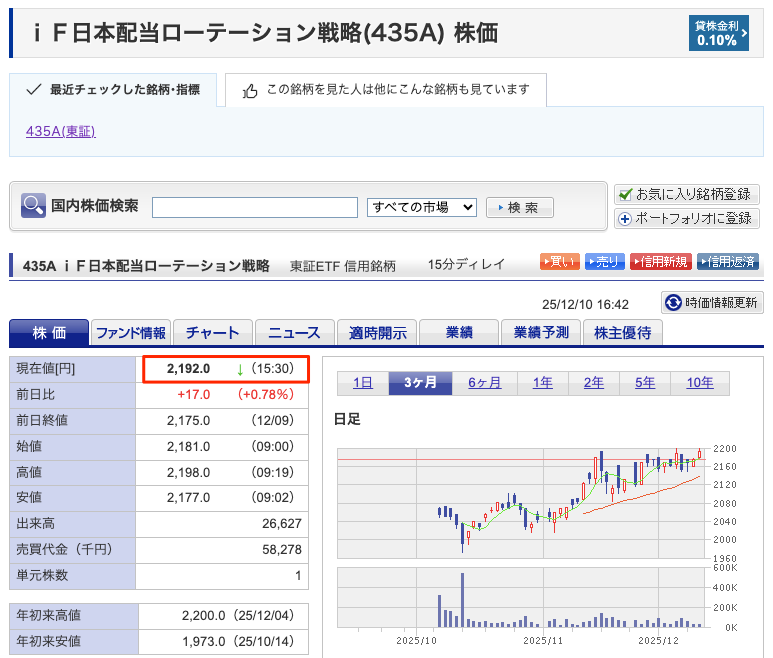
Task: Click the 435A(東証) link
Action: point(61,131)
